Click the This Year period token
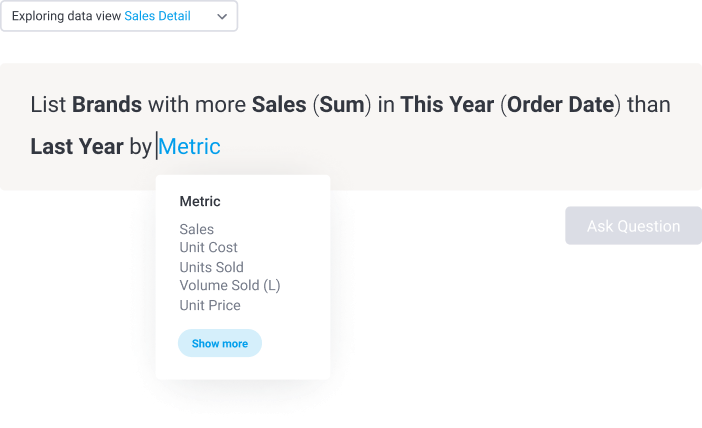Viewport: 702px width, 428px height. click(447, 105)
